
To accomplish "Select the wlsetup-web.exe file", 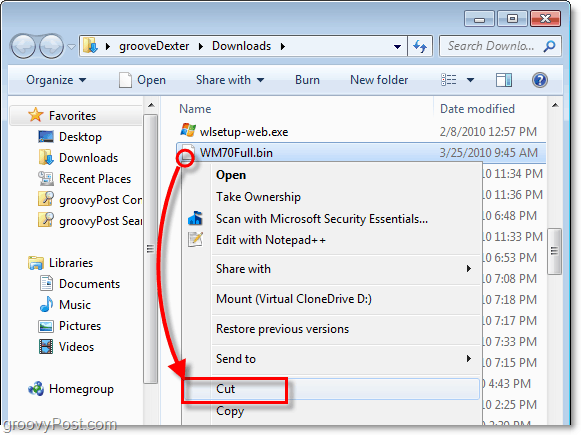I will [244, 132].
